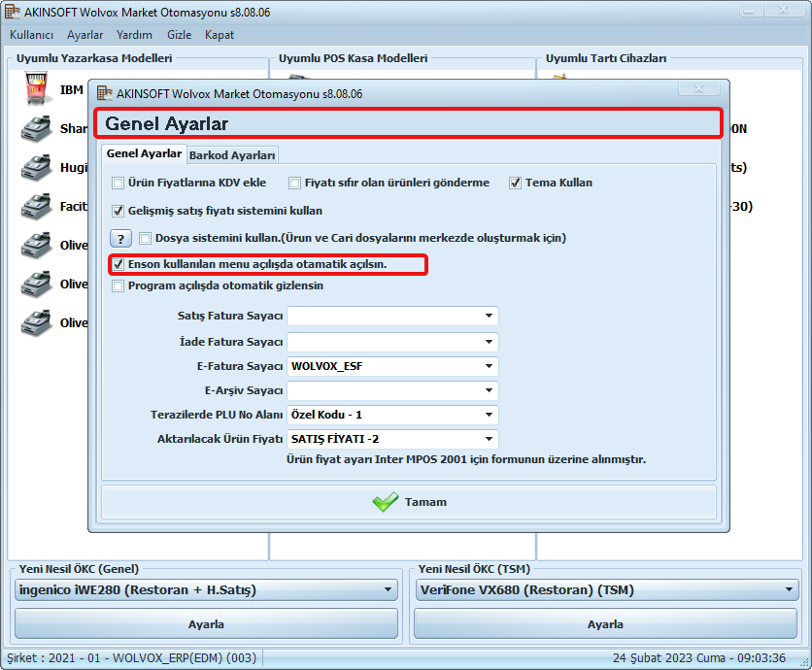This screenshot has width=812, height=670.
Task: Click Kapat in menu bar
Action: tap(220, 35)
